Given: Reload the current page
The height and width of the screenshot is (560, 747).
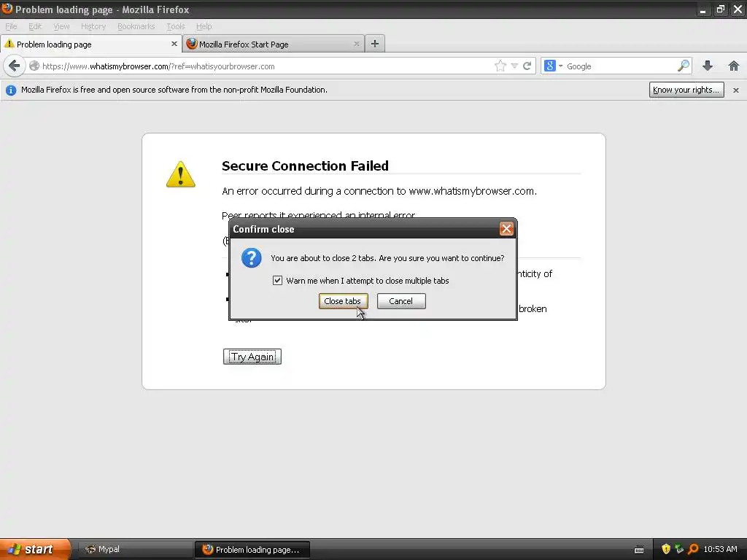Looking at the screenshot, I should 527,66.
